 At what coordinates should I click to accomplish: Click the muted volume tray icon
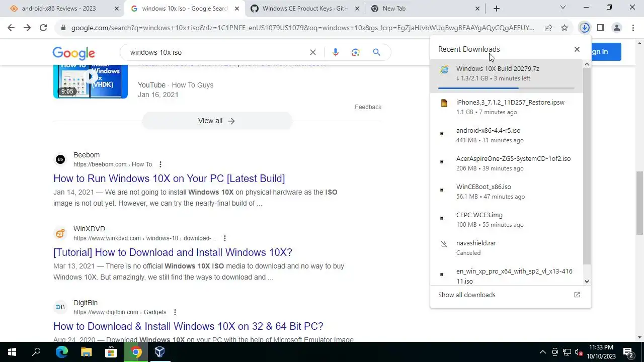579,352
